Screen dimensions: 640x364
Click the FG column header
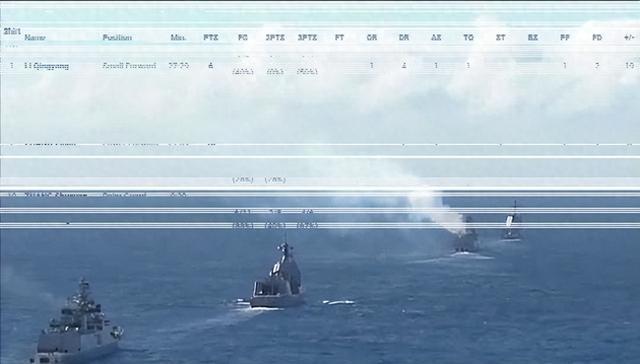coord(243,38)
